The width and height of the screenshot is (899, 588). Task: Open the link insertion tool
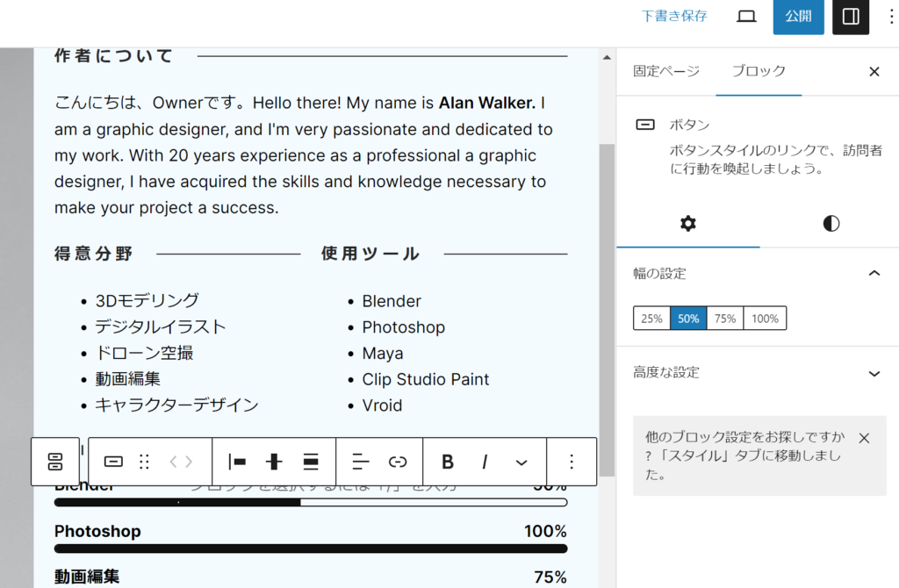click(x=398, y=462)
